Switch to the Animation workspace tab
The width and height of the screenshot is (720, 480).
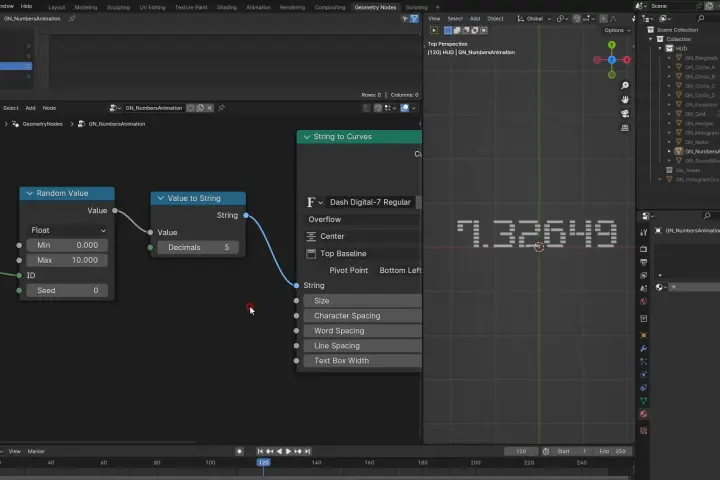(259, 7)
